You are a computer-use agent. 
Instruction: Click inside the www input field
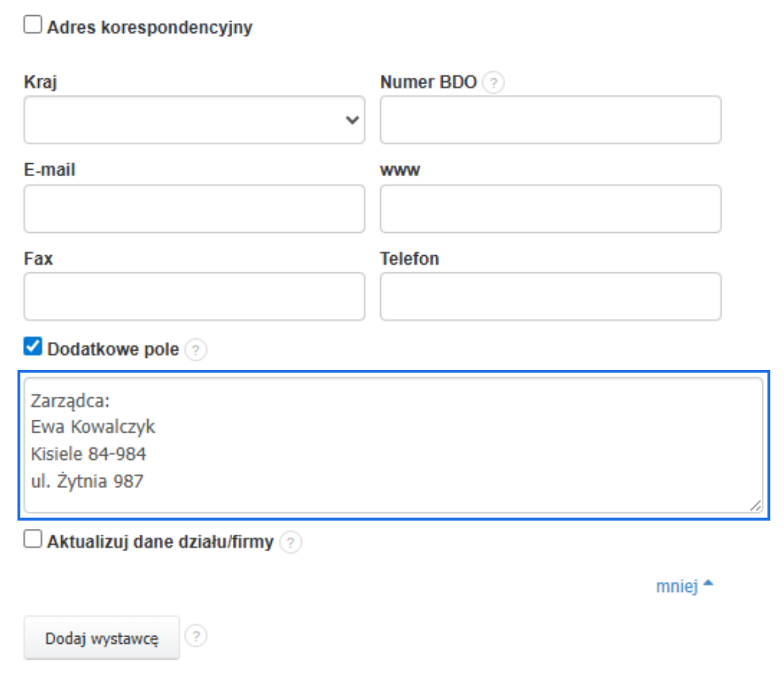click(549, 209)
